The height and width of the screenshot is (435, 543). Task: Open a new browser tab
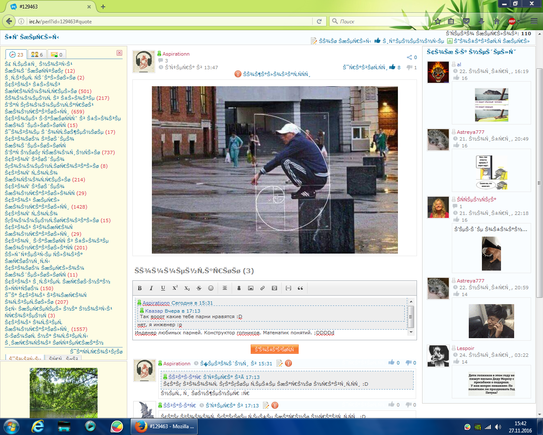point(103,7)
